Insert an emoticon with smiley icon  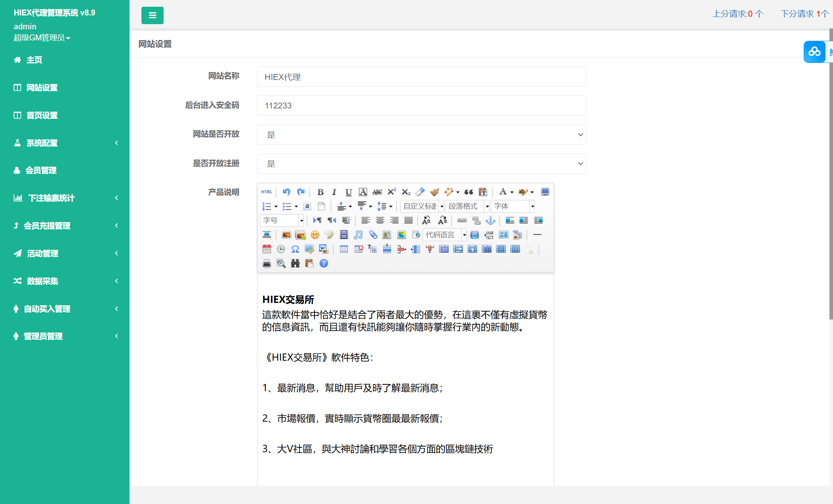[x=315, y=235]
